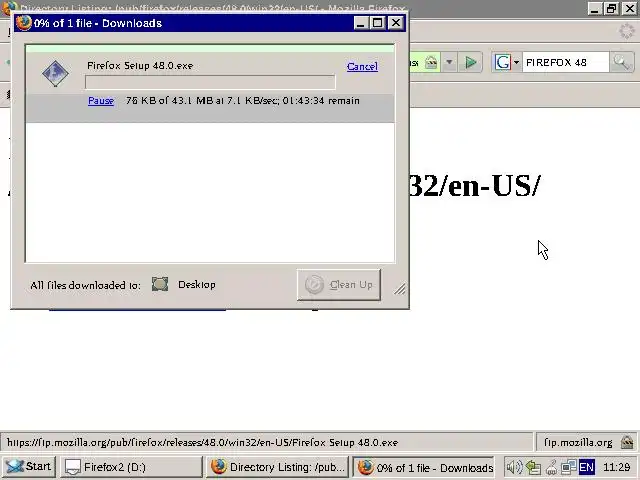Maximize the Downloads window
This screenshot has width=640, height=480.
click(x=378, y=23)
